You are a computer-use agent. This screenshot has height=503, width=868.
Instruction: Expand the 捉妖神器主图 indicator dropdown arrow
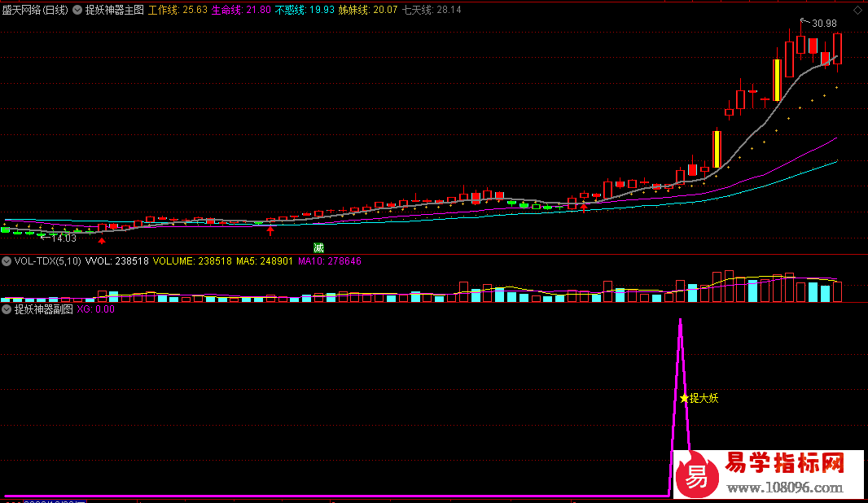[78, 11]
